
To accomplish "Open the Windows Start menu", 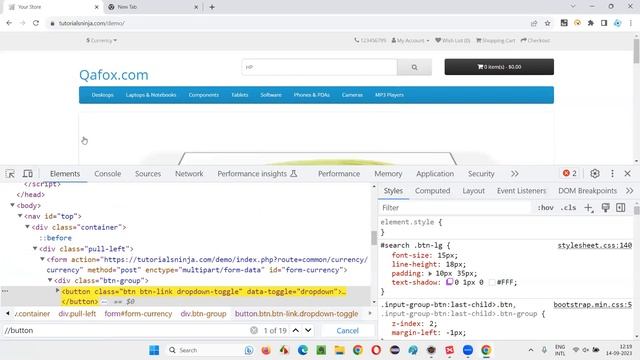I will point(154,350).
